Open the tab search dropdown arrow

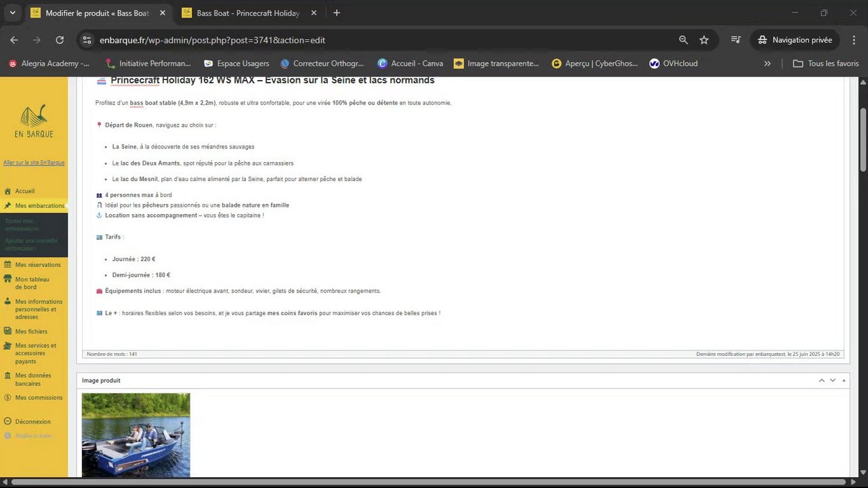[x=12, y=13]
